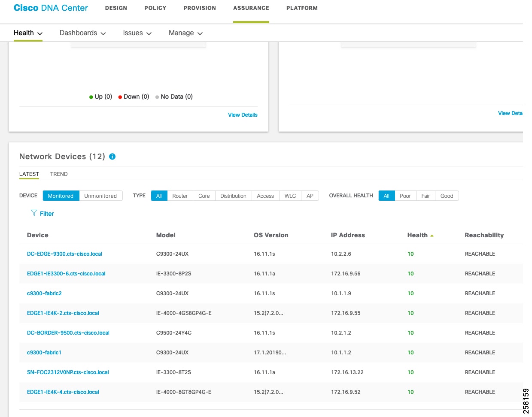Sort table by OS Version column header
Viewport: 532px width, 417px height.
click(271, 235)
